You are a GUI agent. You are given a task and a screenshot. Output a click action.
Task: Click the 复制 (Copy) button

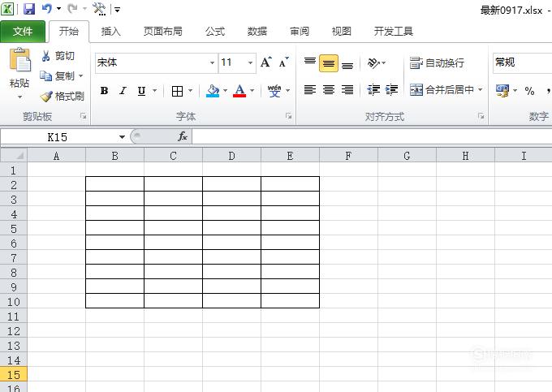tap(57, 75)
